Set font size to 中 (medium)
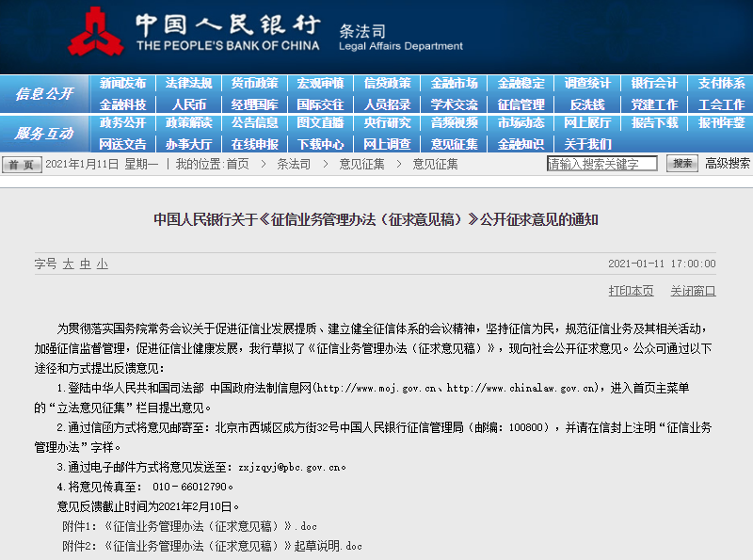The height and width of the screenshot is (560, 753). 86,264
